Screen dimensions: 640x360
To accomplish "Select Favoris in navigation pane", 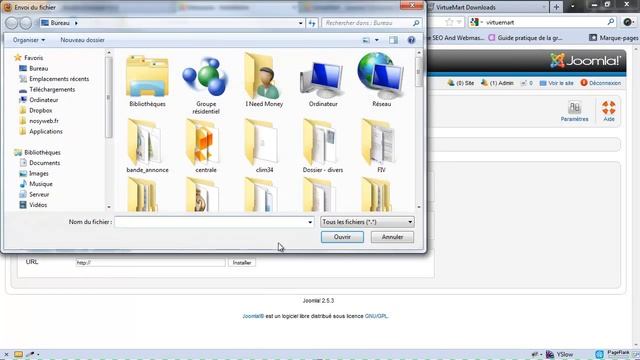I will pos(33,58).
